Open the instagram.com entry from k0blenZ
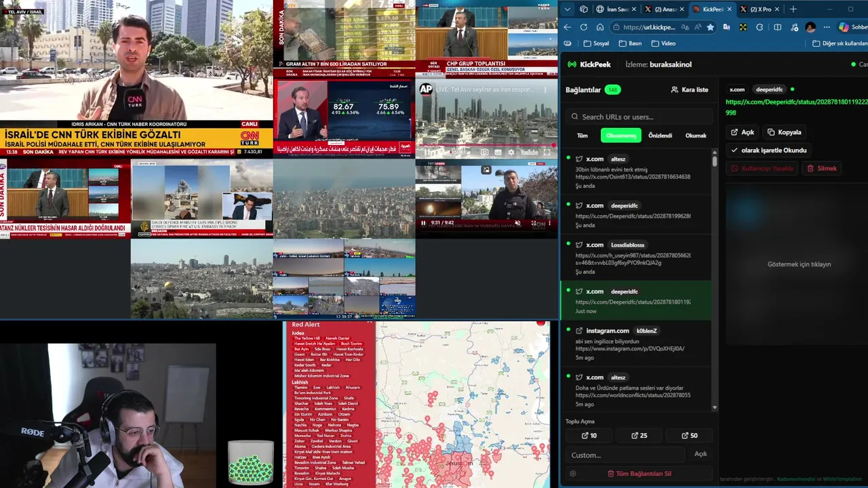The image size is (868, 488). (x=636, y=344)
